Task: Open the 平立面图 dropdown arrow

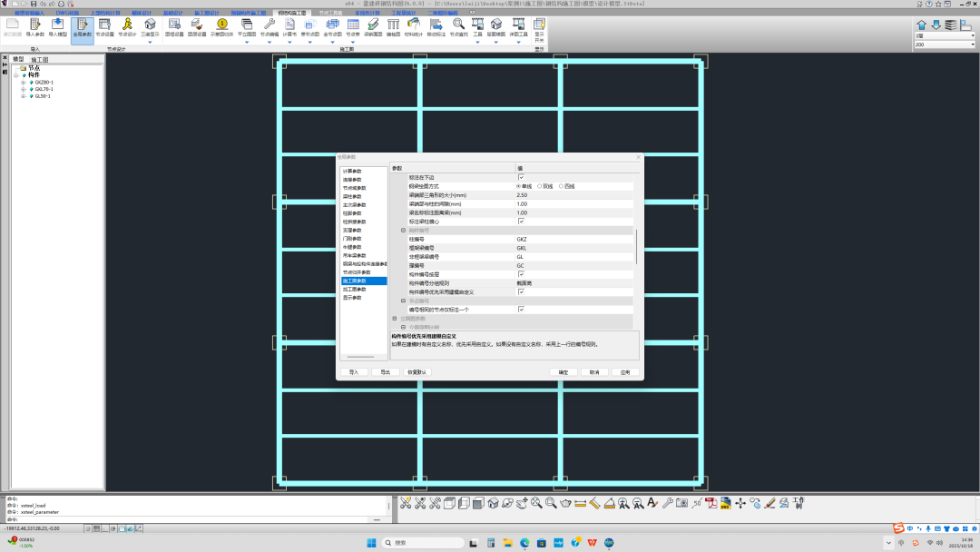Action: [x=247, y=42]
